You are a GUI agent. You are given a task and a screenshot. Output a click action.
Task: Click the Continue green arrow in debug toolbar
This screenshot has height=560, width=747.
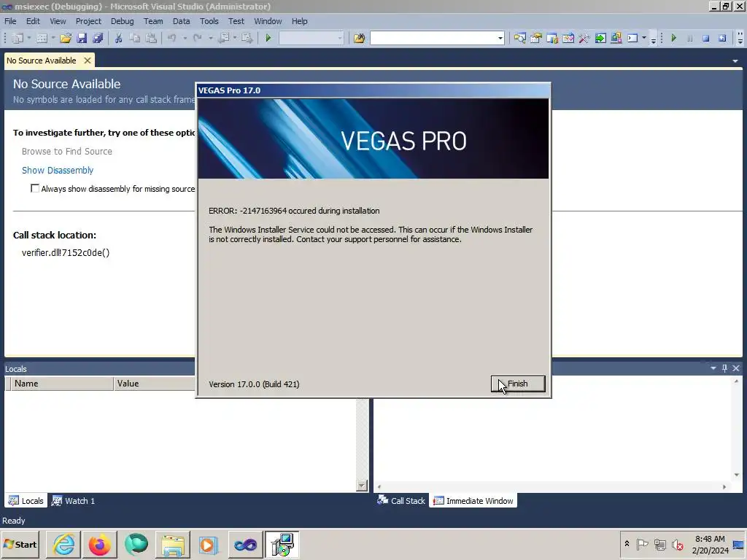coord(673,38)
